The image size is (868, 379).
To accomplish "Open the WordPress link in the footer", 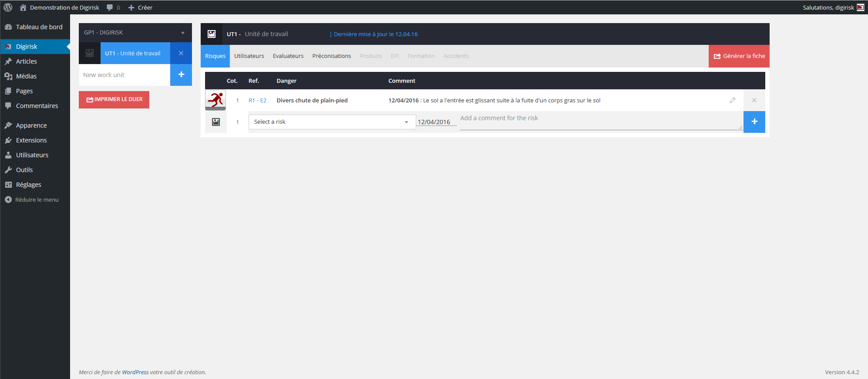I will coord(135,372).
